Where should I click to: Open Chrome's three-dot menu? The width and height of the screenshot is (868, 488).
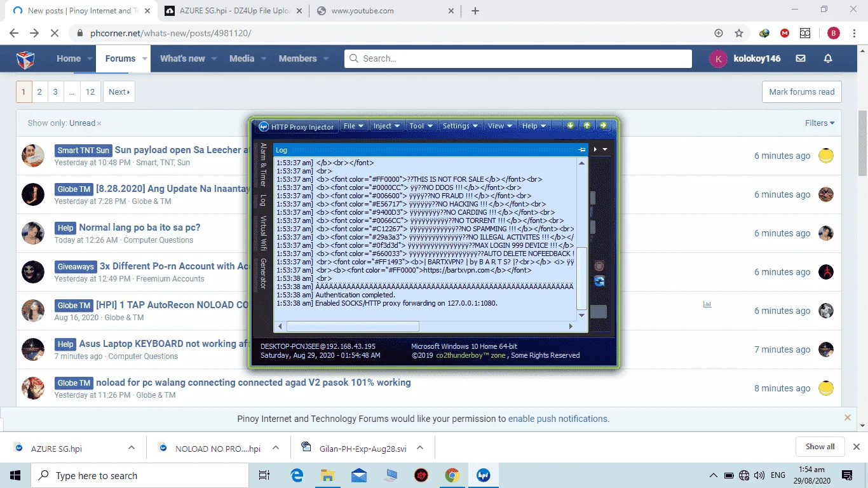[x=855, y=33]
